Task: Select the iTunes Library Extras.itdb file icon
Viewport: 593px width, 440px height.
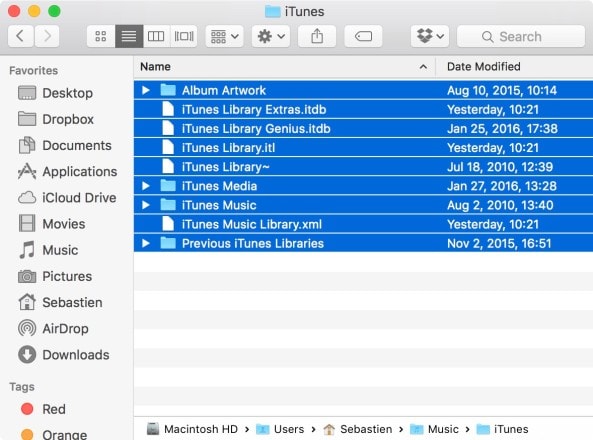Action: pos(168,109)
